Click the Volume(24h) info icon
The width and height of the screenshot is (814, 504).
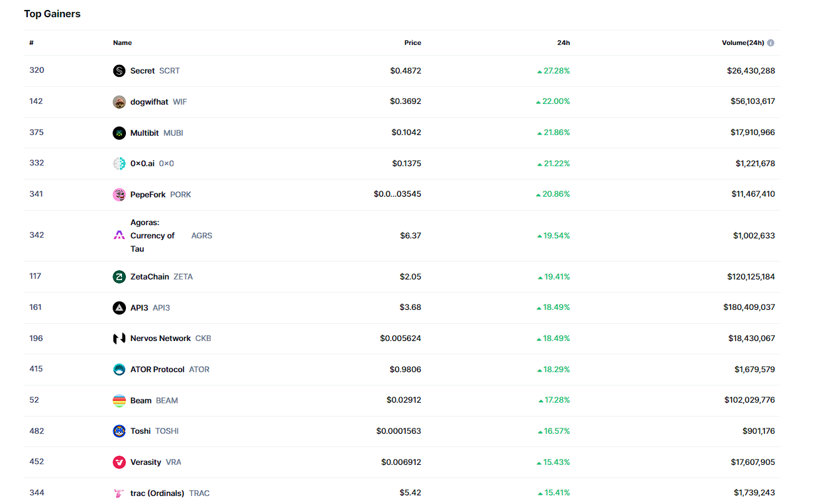coord(771,43)
